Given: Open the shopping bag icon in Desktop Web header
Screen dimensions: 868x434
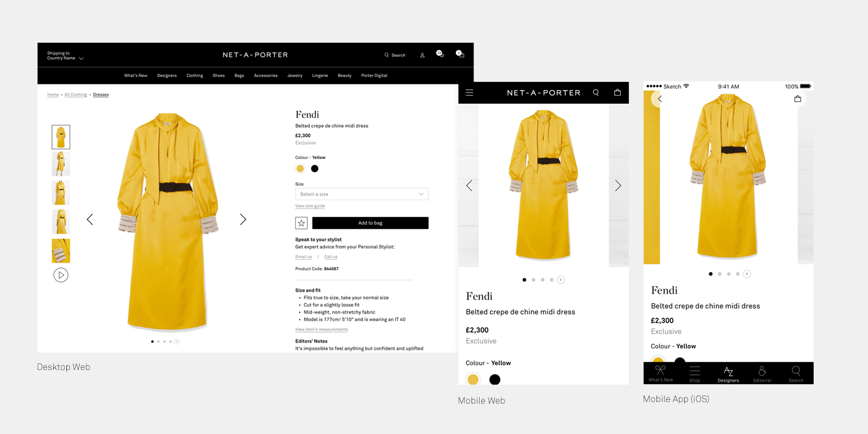Looking at the screenshot, I should tap(460, 54).
